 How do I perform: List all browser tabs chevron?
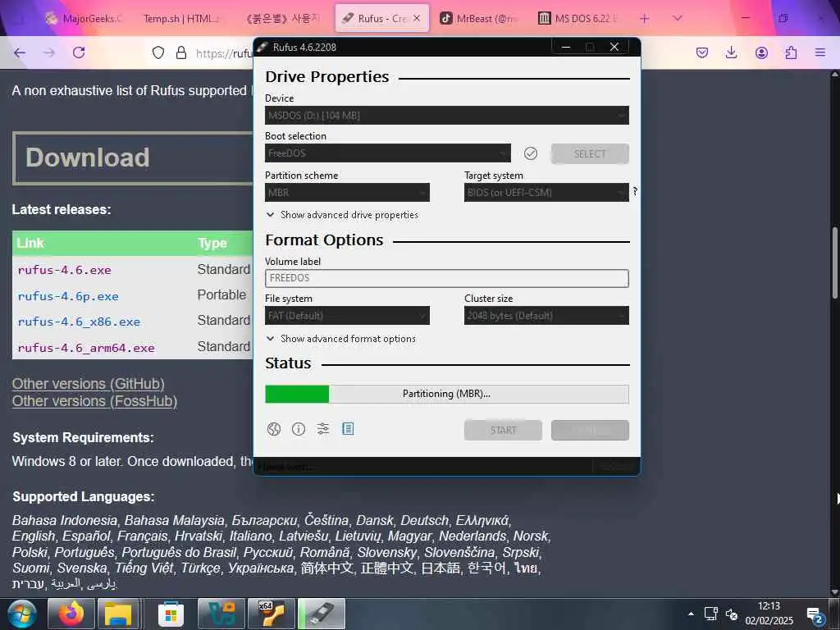pyautogui.click(x=677, y=18)
